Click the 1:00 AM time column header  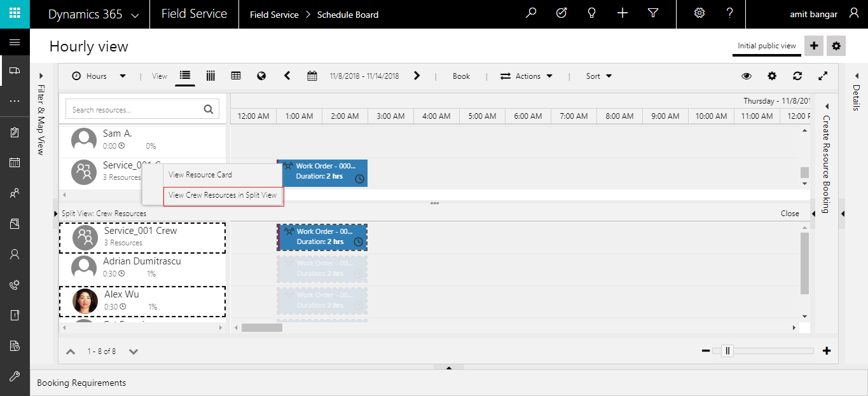coord(299,116)
